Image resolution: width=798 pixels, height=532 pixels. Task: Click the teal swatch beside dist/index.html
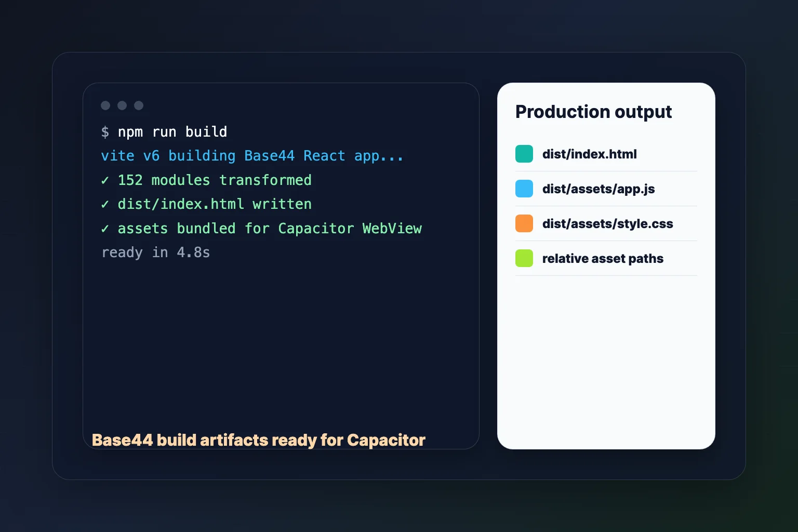tap(524, 154)
